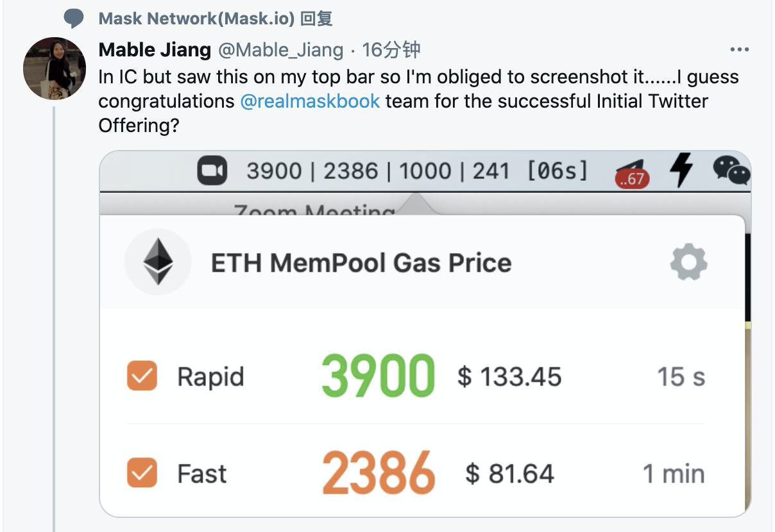Click the gas price menu bar readout
The width and height of the screenshot is (775, 532).
(x=417, y=171)
